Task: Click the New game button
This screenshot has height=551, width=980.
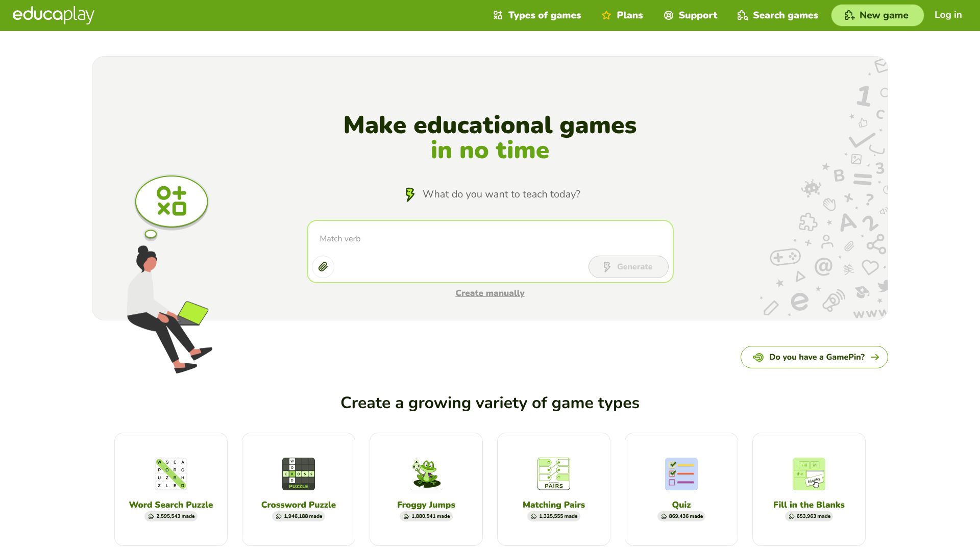Action: tap(877, 15)
